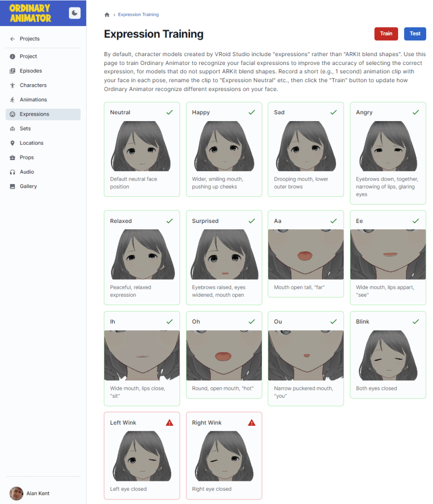This screenshot has width=433, height=504.
Task: Click the Animations running figure icon
Action: point(12,100)
